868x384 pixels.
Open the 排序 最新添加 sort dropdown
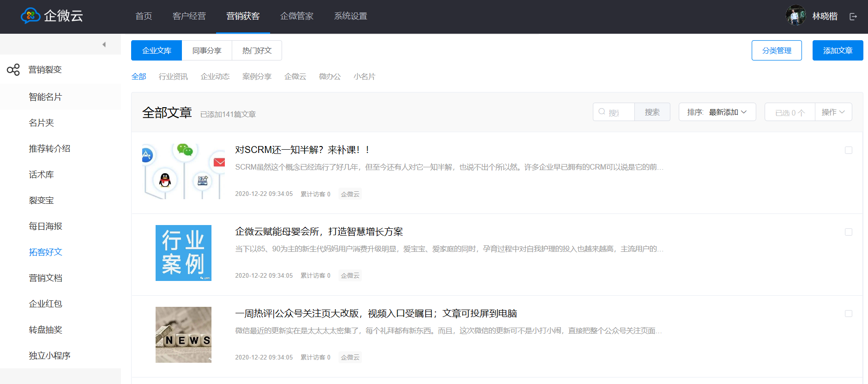[717, 112]
